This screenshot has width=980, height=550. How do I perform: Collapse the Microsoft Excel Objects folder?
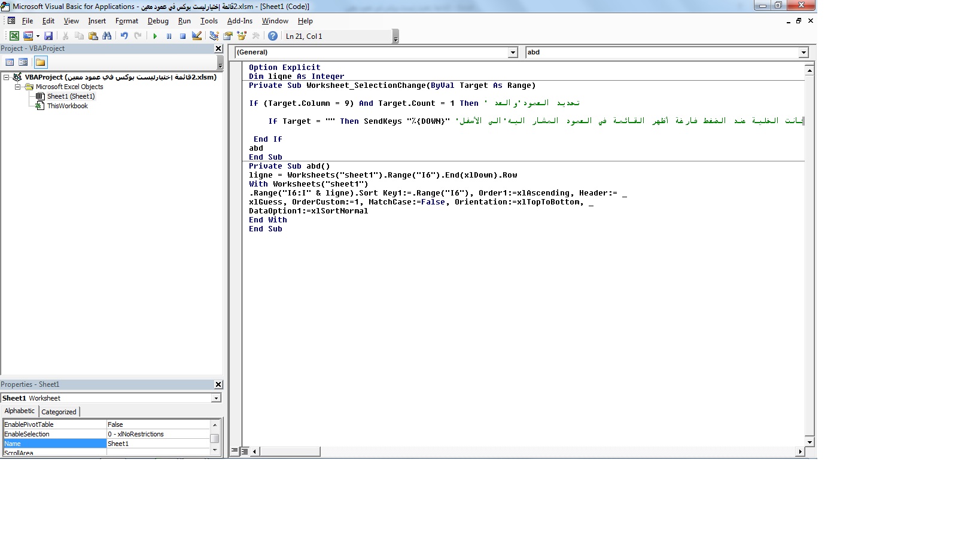[18, 87]
